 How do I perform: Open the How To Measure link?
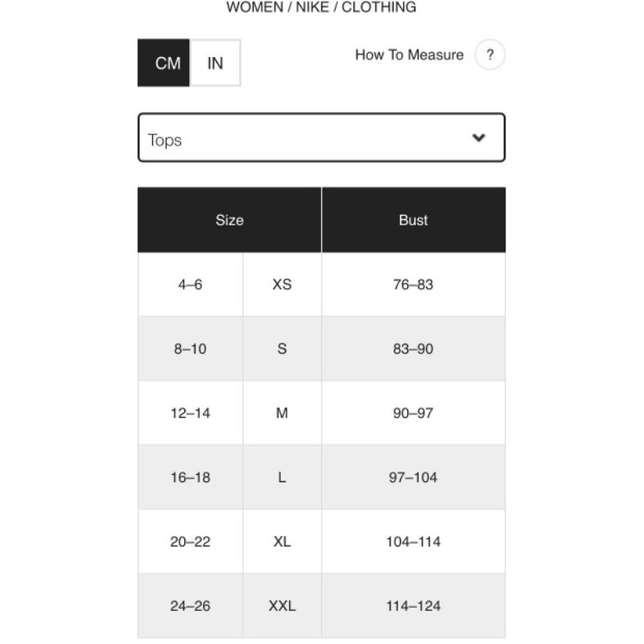tap(409, 55)
